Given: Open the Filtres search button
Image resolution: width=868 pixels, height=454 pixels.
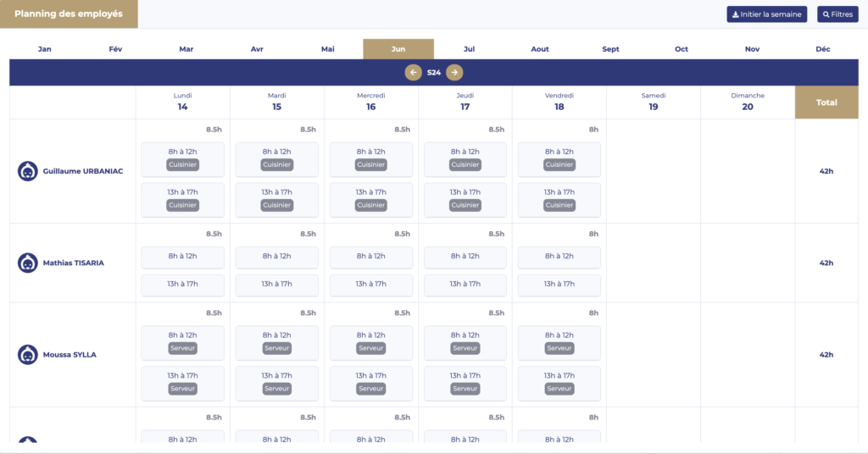Looking at the screenshot, I should tap(837, 14).
